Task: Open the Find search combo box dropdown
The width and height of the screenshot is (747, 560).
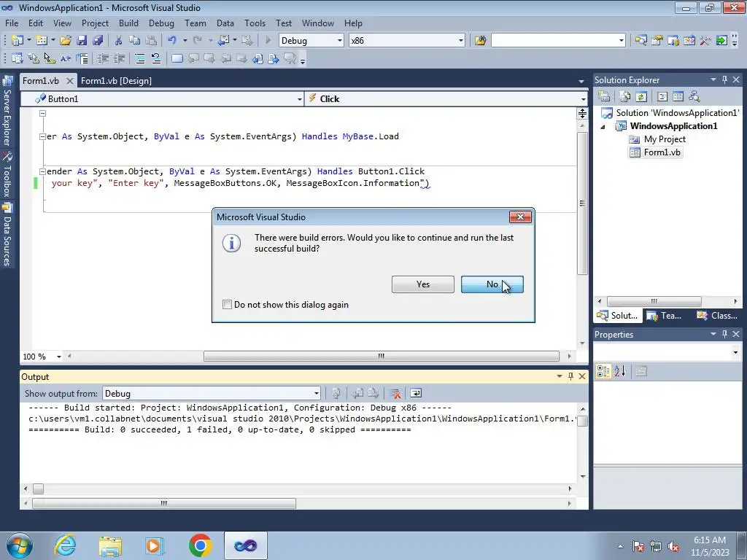Action: pos(622,41)
